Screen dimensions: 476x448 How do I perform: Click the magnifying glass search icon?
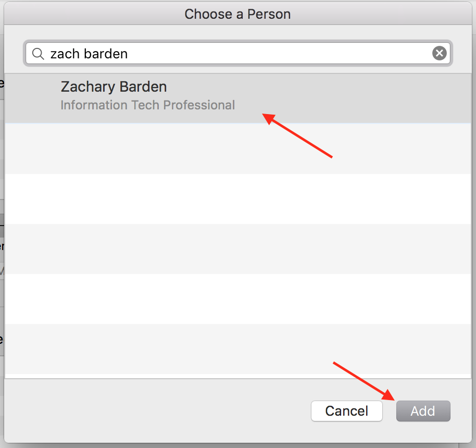38,54
